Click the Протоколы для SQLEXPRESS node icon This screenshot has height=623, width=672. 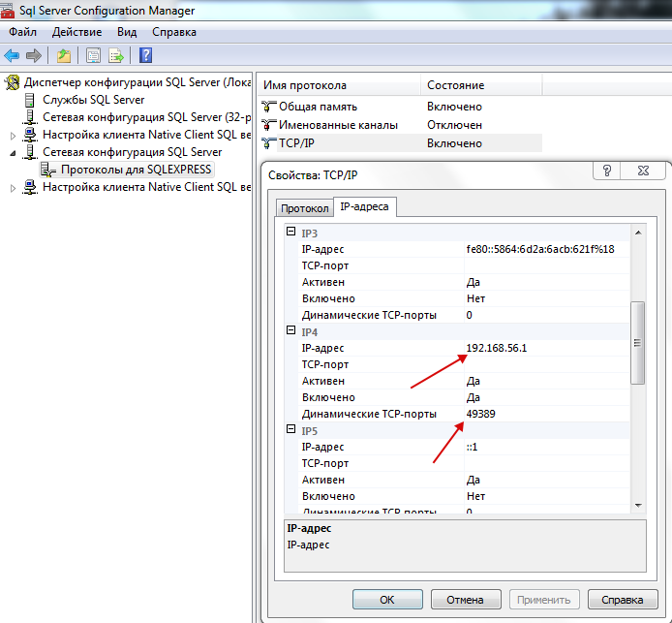[48, 170]
